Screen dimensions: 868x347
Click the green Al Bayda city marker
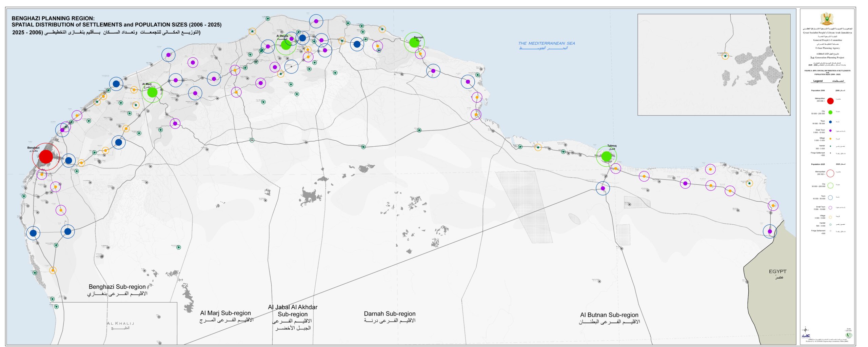coord(286,45)
